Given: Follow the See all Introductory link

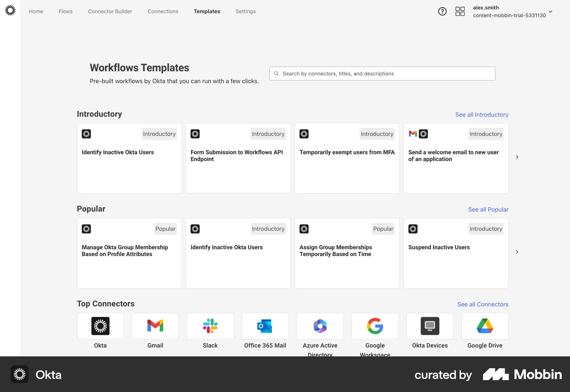Looking at the screenshot, I should pos(482,115).
